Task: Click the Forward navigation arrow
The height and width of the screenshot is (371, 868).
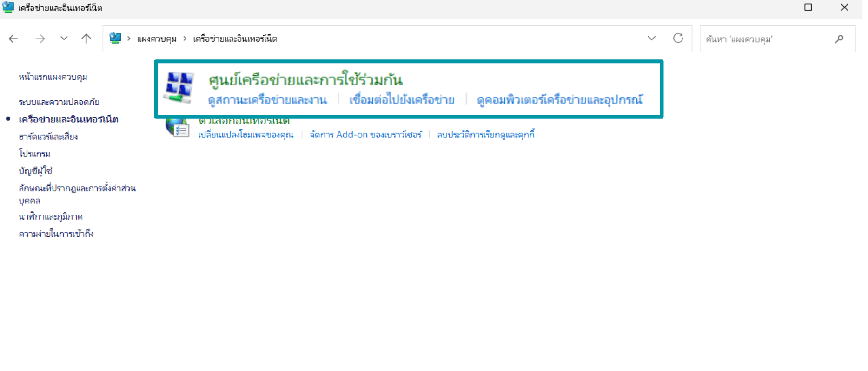Action: coord(40,39)
